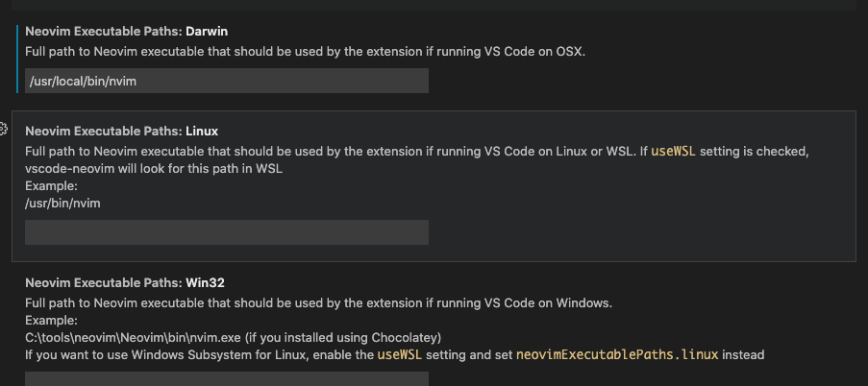Select the Neovim Executable Paths: Win32 heading

(x=125, y=283)
